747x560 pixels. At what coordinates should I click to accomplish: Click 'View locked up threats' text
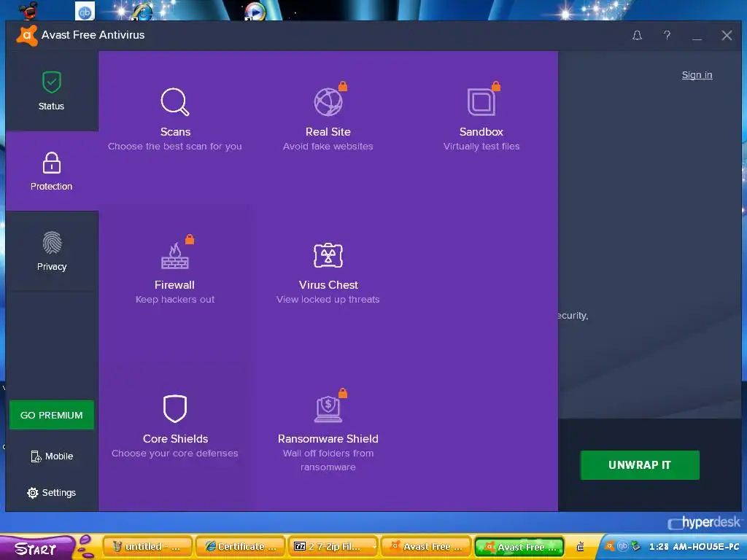(x=328, y=300)
